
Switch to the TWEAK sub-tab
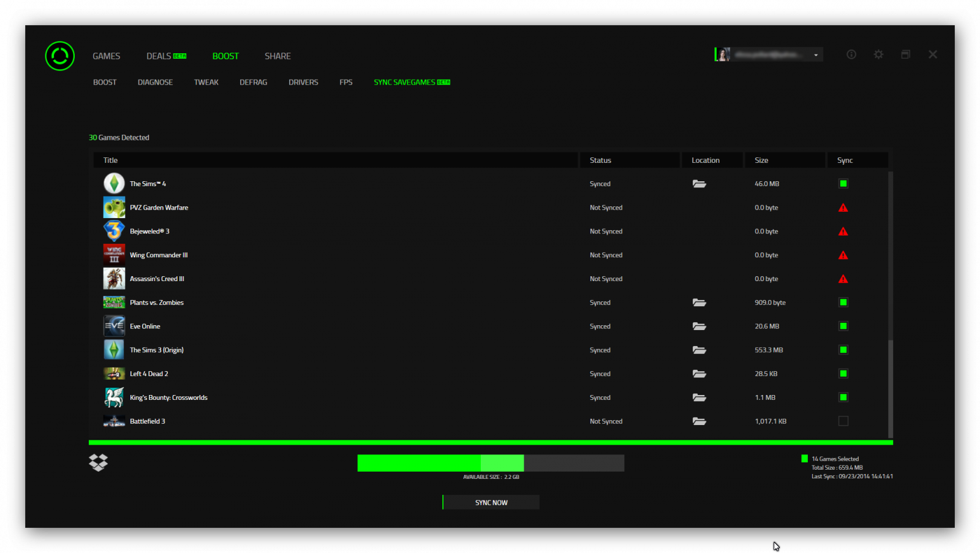point(206,82)
